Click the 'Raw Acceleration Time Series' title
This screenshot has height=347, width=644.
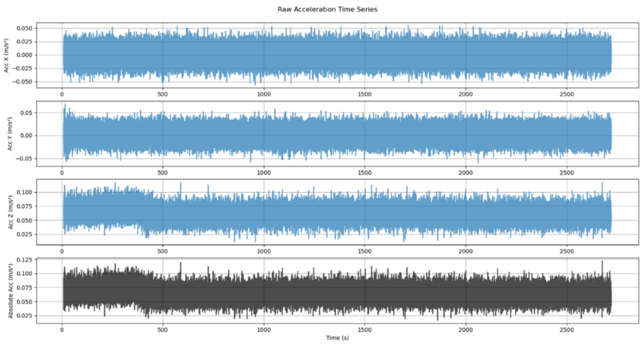tap(327, 10)
